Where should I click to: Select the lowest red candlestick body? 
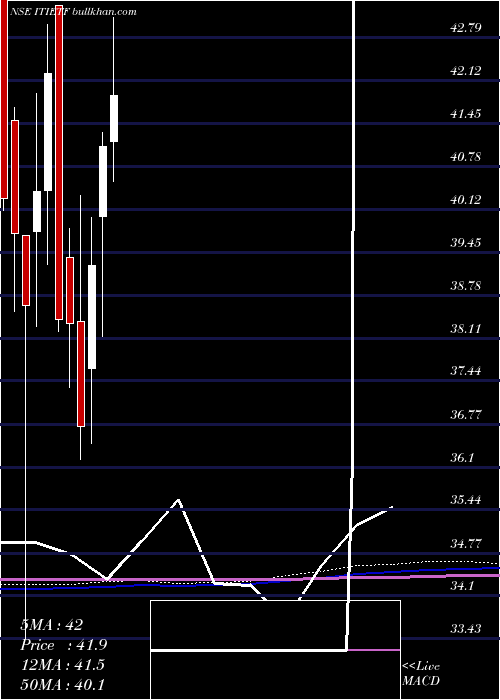[x=81, y=374]
